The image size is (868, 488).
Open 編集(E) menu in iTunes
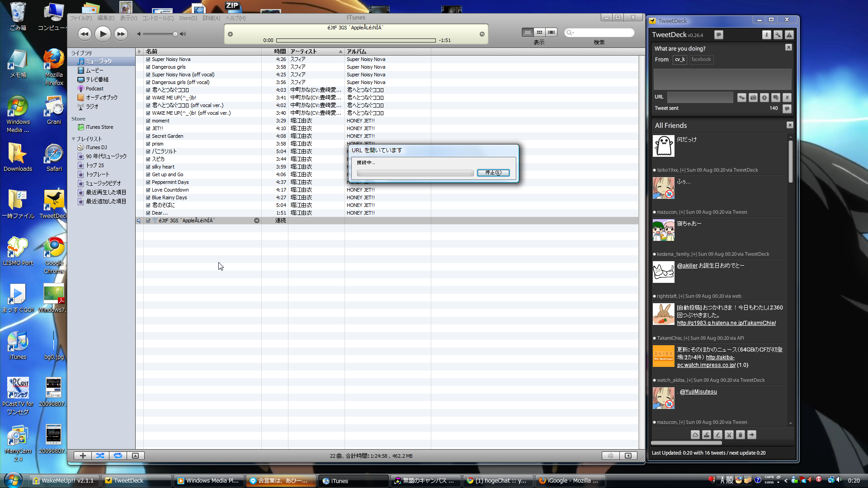[x=106, y=18]
